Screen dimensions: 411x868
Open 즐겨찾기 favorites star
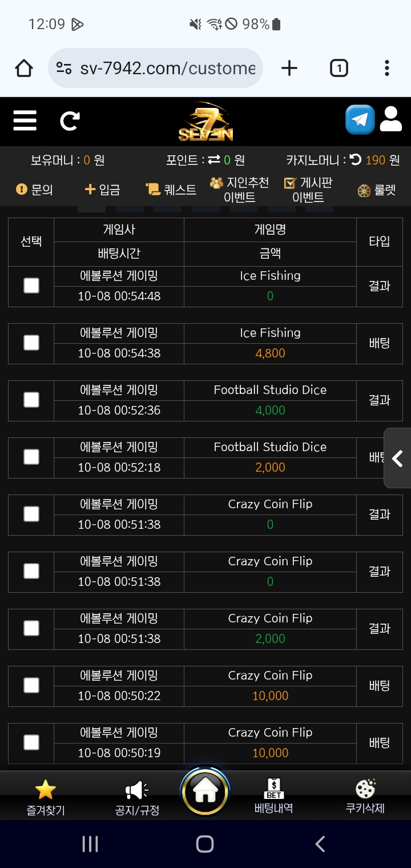click(x=46, y=798)
